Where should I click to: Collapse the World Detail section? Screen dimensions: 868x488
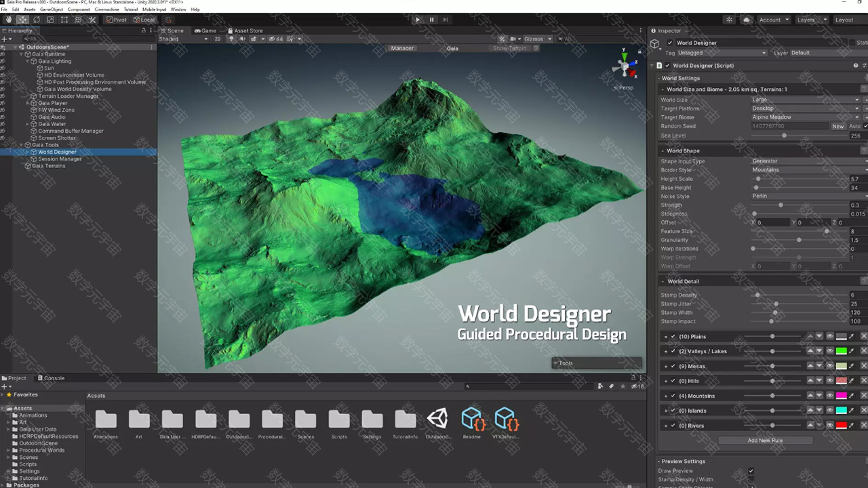(x=663, y=281)
